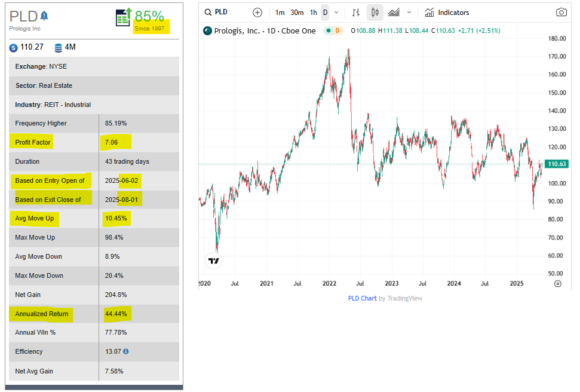Click the Efficiency info icon
This screenshot has height=392, width=580.
[126, 351]
